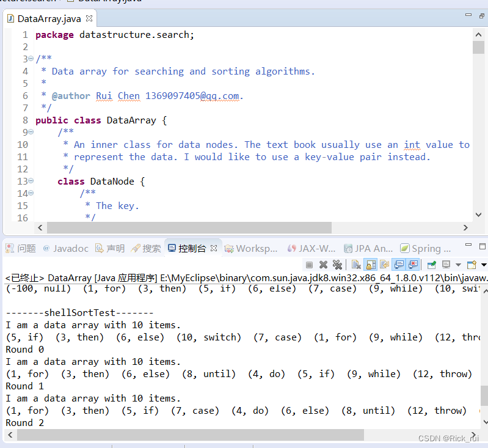Screen dimensions: 488x448
Task: Click the console vertical scrollbar thumb
Action: [x=484, y=395]
